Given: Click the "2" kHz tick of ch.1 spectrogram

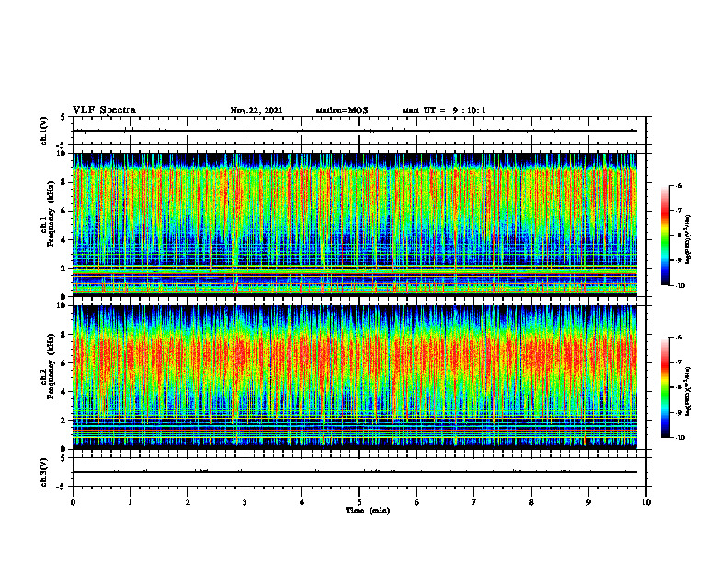Looking at the screenshot, I should tap(64, 268).
